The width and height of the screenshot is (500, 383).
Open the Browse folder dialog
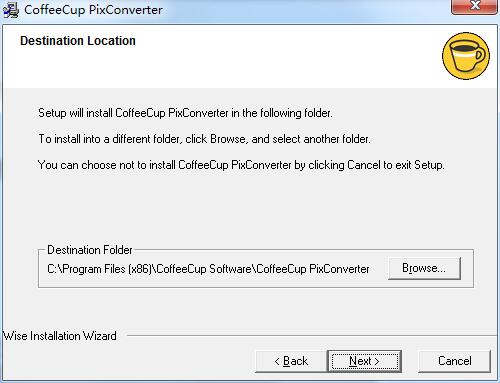(424, 268)
